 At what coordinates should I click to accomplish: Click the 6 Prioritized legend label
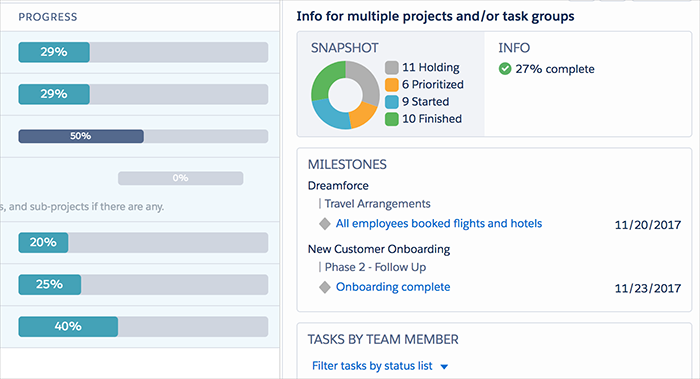[433, 84]
